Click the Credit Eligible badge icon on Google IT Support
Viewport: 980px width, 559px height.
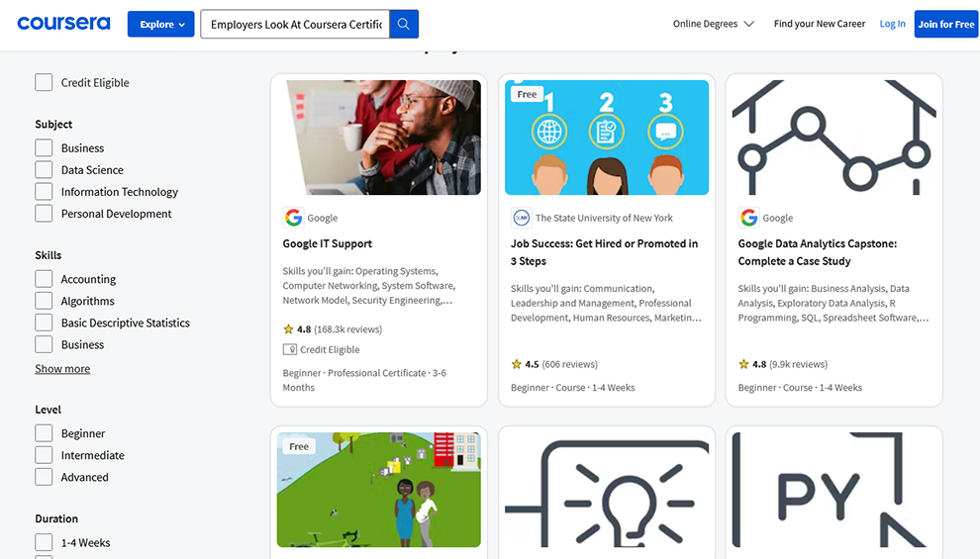click(289, 350)
